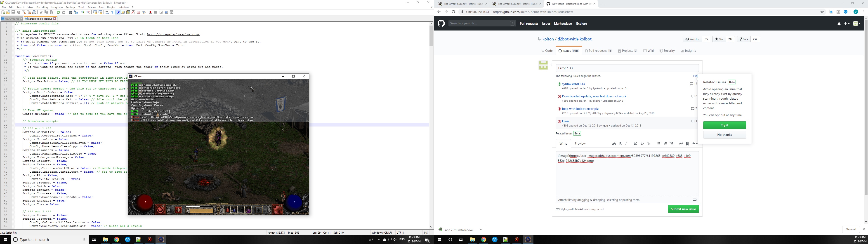
Task: Switch to the Preview tab in issue editor
Action: click(x=580, y=143)
